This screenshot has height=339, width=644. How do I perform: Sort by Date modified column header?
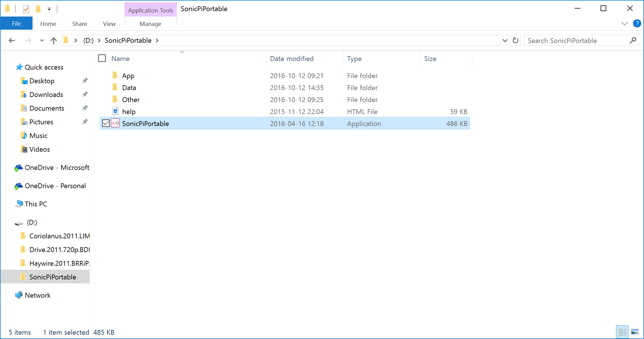[292, 58]
